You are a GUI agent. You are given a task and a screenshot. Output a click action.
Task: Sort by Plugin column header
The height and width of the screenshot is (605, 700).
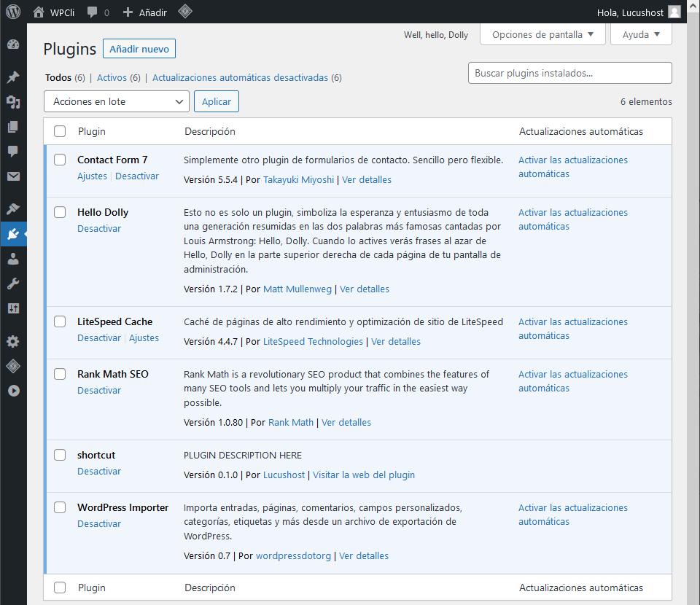pyautogui.click(x=92, y=131)
